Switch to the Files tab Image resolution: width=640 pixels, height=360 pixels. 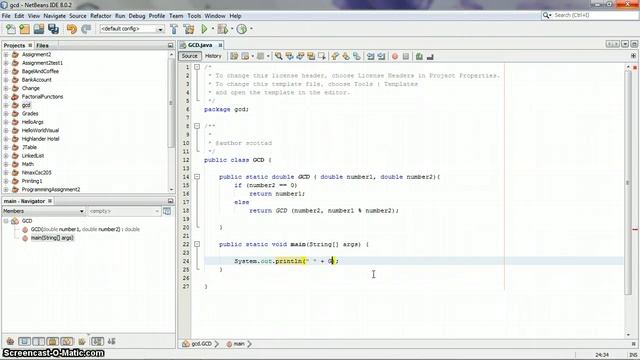click(42, 45)
